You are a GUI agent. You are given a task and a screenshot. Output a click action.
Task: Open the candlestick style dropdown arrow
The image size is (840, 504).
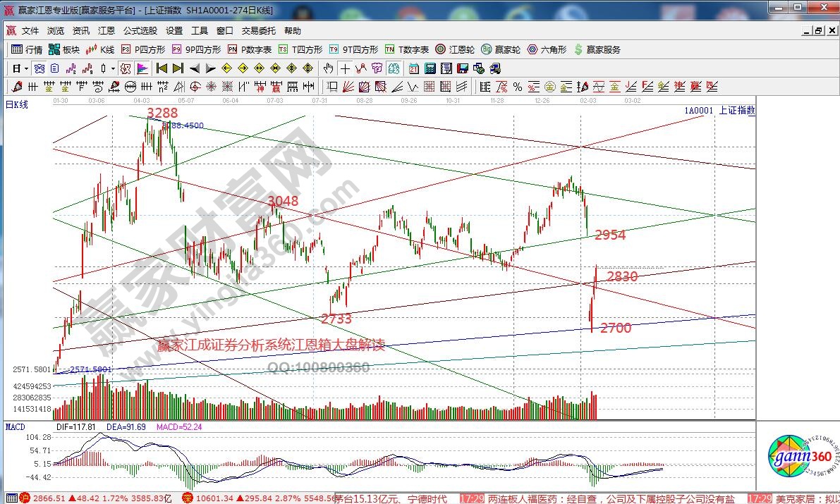114,68
